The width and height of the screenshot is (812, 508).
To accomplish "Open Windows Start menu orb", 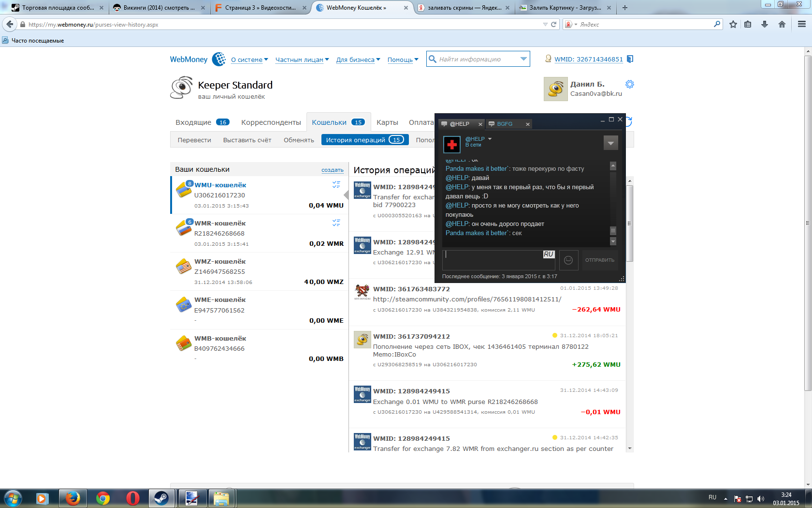I will pyautogui.click(x=13, y=498).
